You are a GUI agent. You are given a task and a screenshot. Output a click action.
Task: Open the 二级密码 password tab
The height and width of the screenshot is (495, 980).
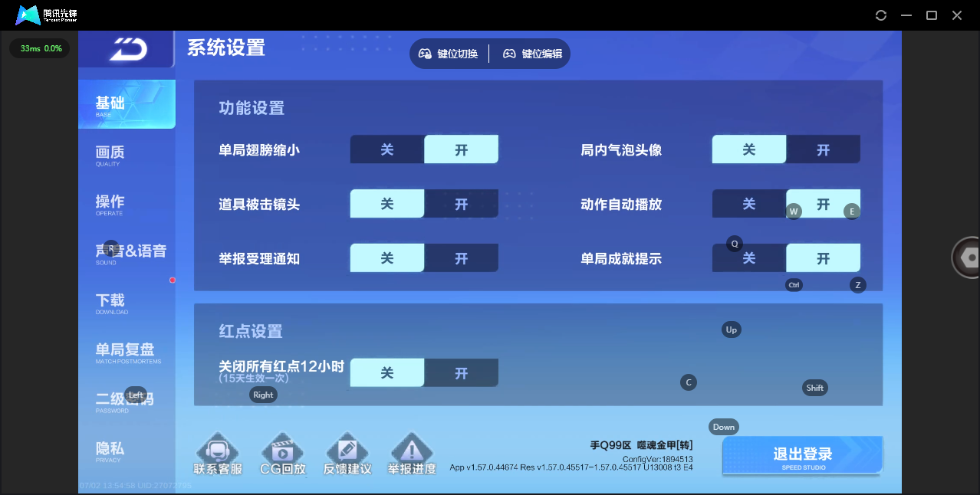pyautogui.click(x=127, y=401)
